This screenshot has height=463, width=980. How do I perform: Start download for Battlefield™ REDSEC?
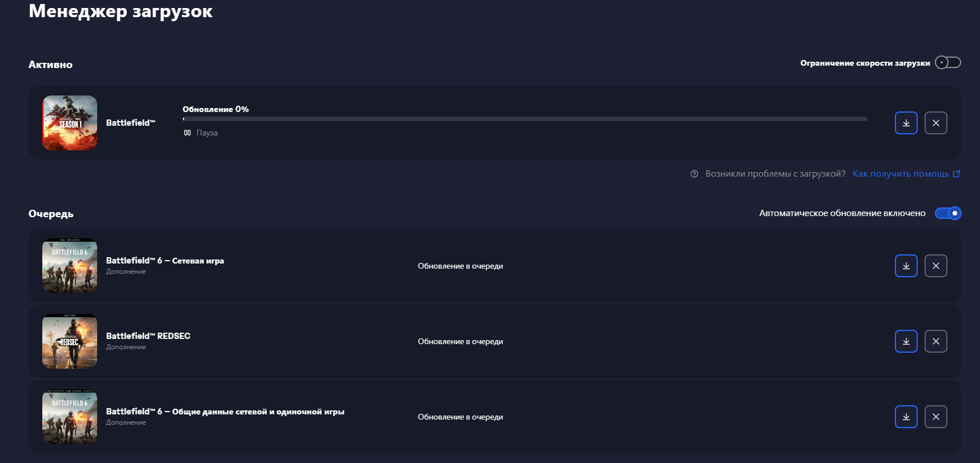coord(906,341)
